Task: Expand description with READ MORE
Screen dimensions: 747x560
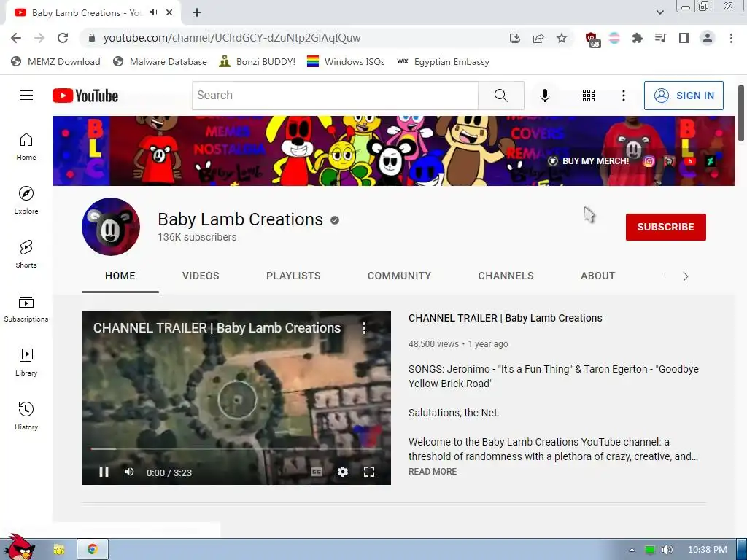Action: 433,472
